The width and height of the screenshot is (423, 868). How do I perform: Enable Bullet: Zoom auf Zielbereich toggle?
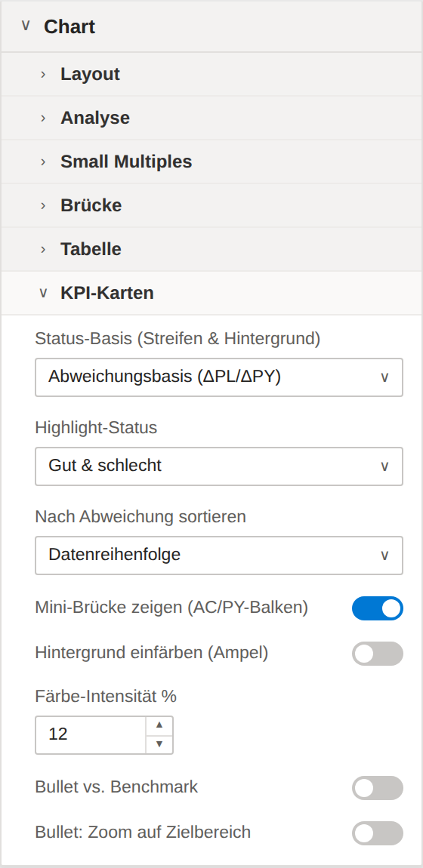click(x=378, y=833)
